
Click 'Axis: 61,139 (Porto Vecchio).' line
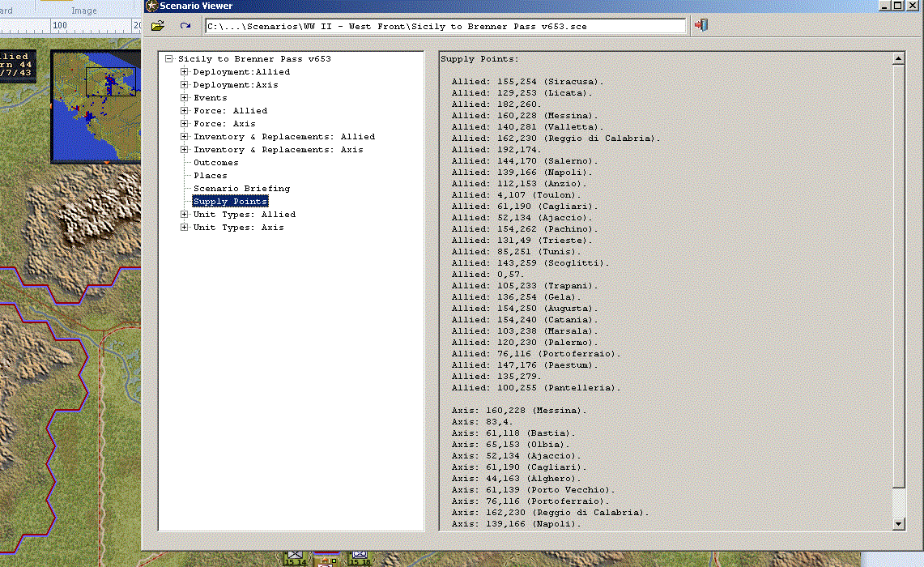pyautogui.click(x=533, y=490)
